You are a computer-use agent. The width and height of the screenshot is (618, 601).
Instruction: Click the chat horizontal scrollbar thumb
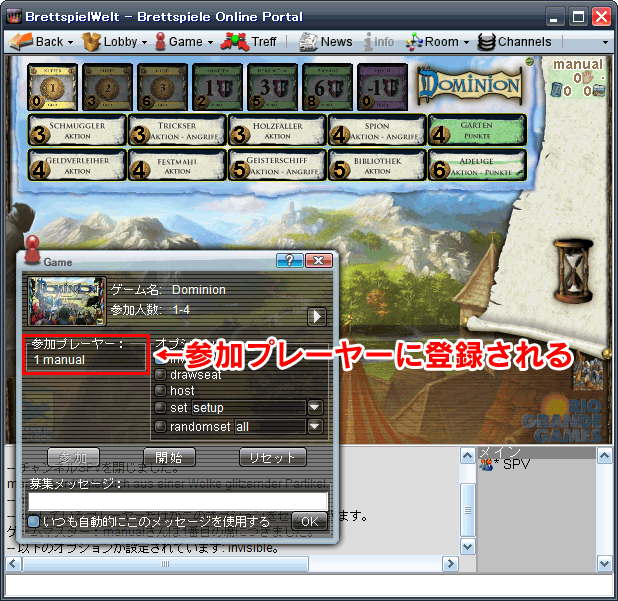coord(166,564)
